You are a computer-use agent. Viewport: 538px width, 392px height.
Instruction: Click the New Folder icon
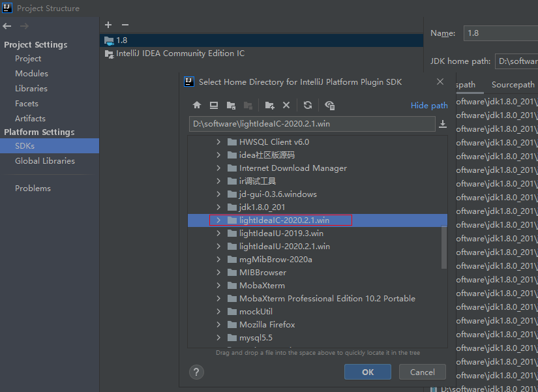[x=269, y=105]
